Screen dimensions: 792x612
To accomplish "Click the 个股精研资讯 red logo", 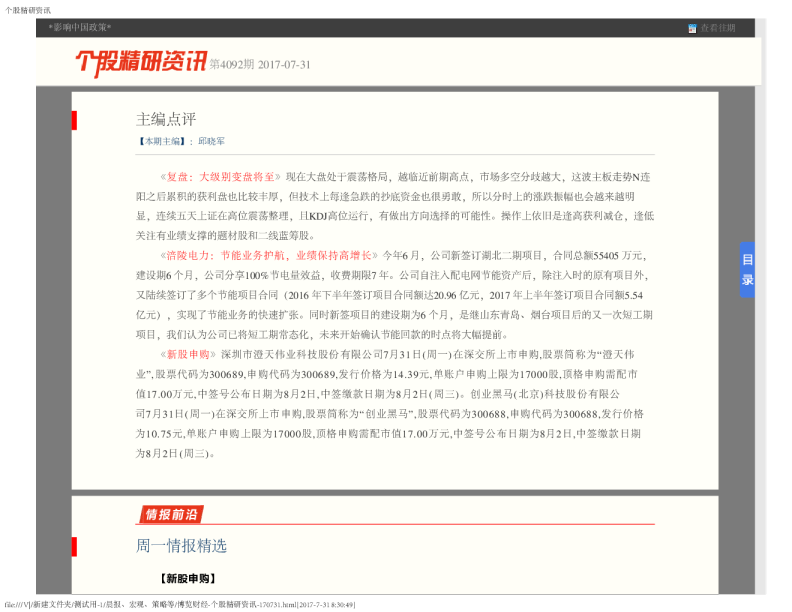I will [x=141, y=63].
